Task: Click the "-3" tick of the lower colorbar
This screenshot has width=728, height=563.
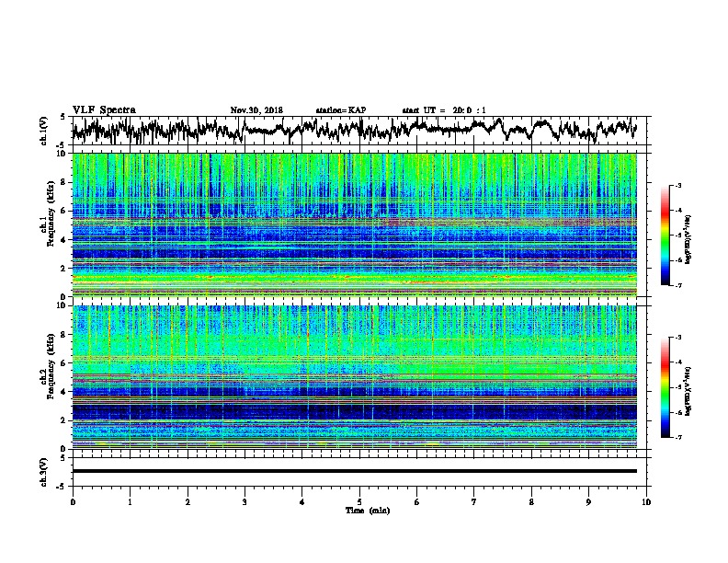Action: tap(678, 338)
